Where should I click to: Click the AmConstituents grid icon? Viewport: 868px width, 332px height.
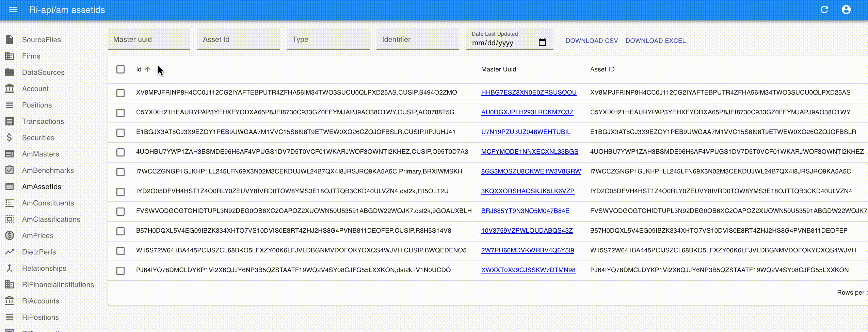(x=10, y=203)
